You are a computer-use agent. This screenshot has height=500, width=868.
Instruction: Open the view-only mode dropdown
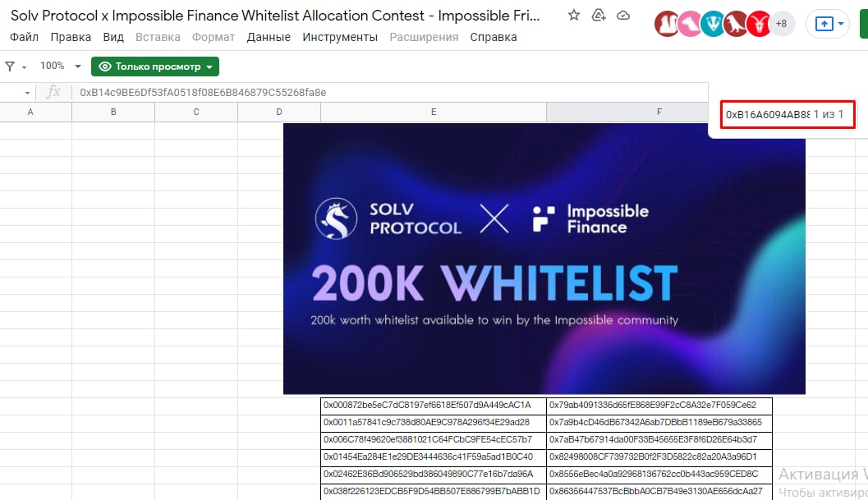tap(155, 67)
